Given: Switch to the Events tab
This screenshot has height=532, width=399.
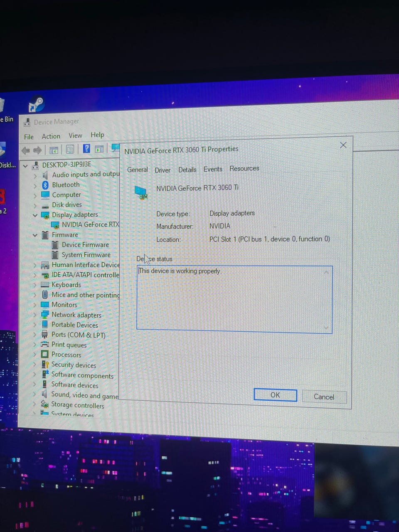Looking at the screenshot, I should [213, 169].
